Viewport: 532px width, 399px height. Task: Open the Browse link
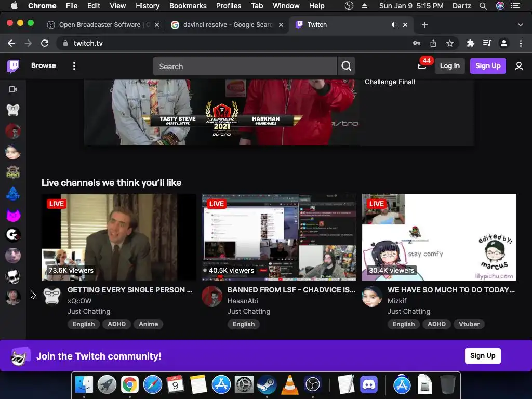pyautogui.click(x=44, y=66)
